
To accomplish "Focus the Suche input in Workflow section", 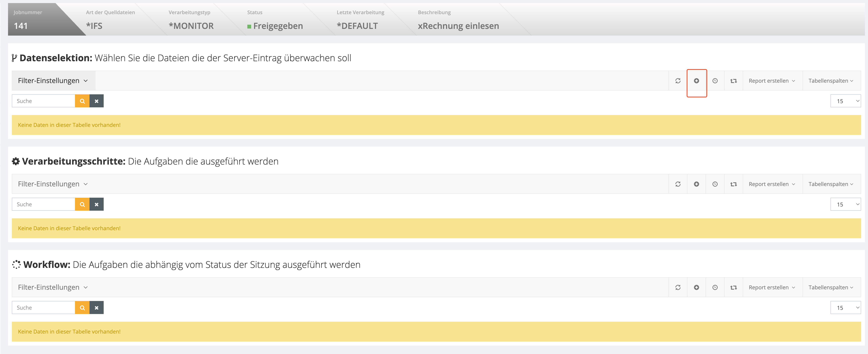I will (x=43, y=308).
